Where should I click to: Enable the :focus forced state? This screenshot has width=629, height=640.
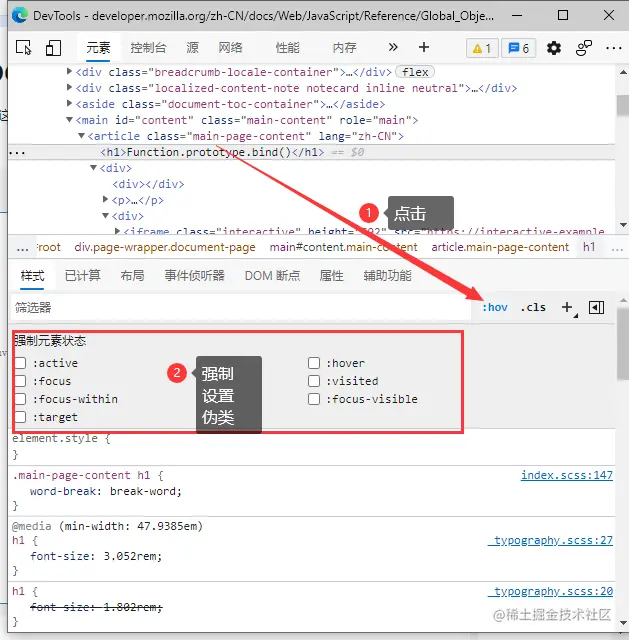(x=20, y=381)
